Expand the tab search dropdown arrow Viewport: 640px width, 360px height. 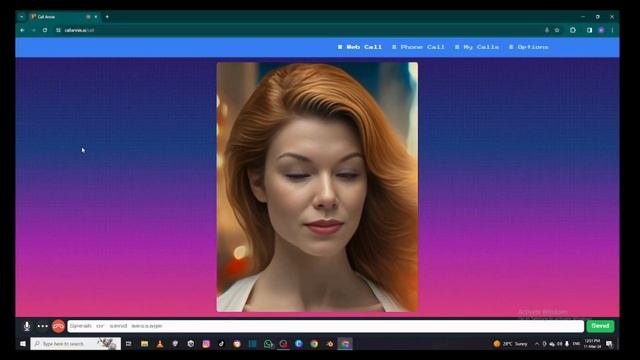tap(22, 17)
